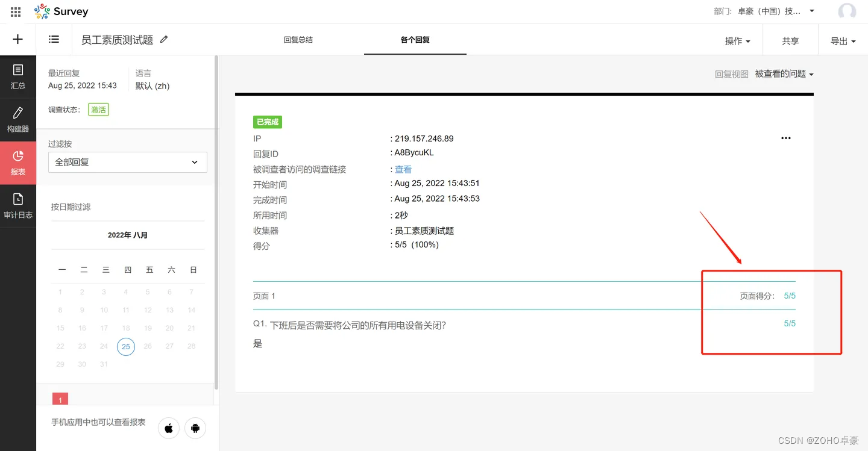
Task: Open the 审计日志 audit log sidebar item
Action: (18, 206)
